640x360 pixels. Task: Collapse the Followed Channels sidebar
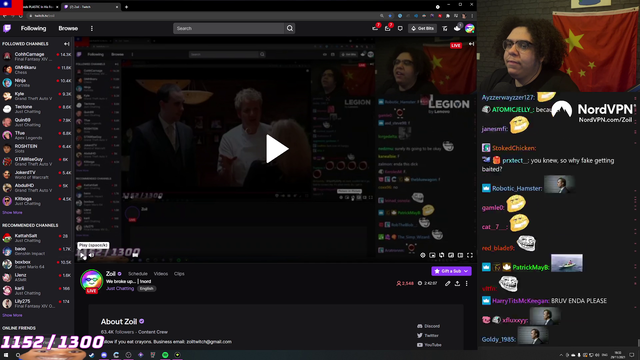(x=67, y=44)
